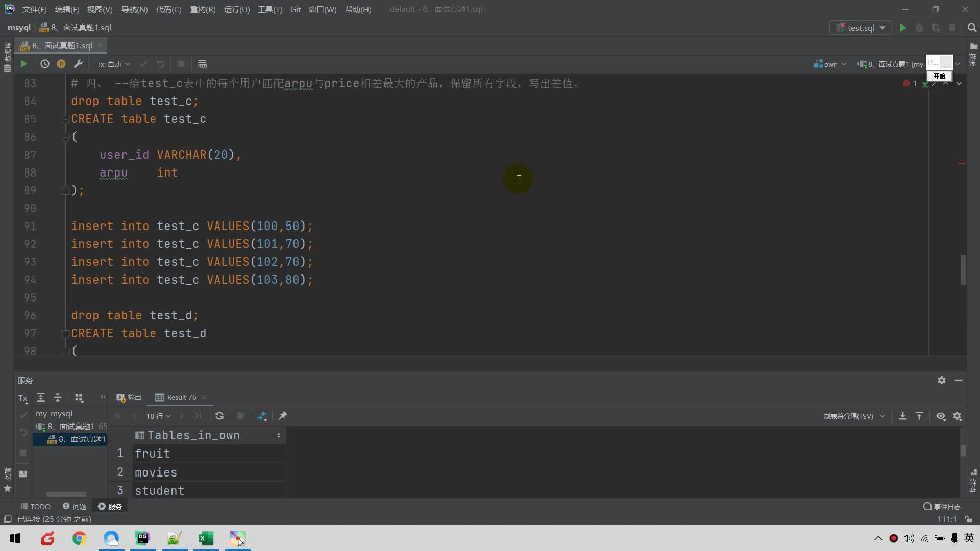
Task: Switch to the 输出 output tab
Action: 129,397
